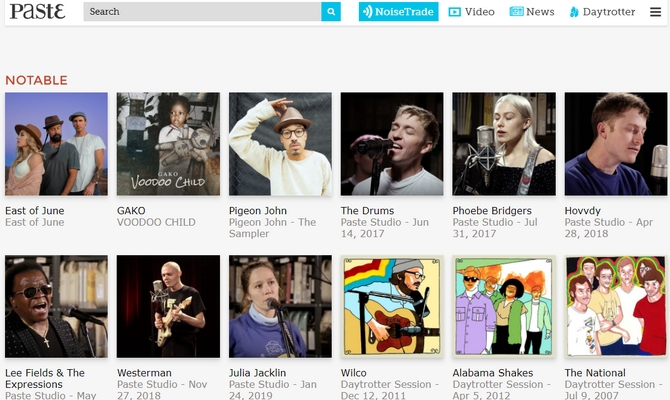The height and width of the screenshot is (400, 670).
Task: Open the Alabama Shakes illustration
Action: [504, 306]
